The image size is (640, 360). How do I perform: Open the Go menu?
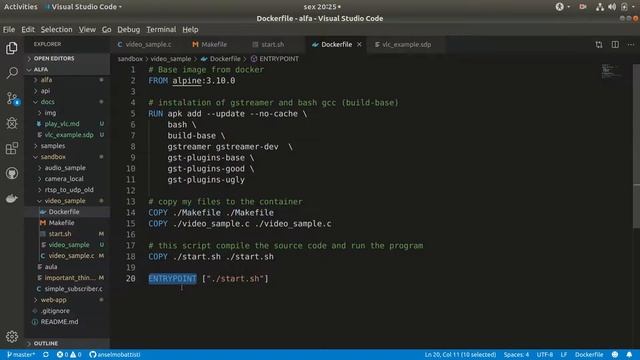pyautogui.click(x=107, y=29)
